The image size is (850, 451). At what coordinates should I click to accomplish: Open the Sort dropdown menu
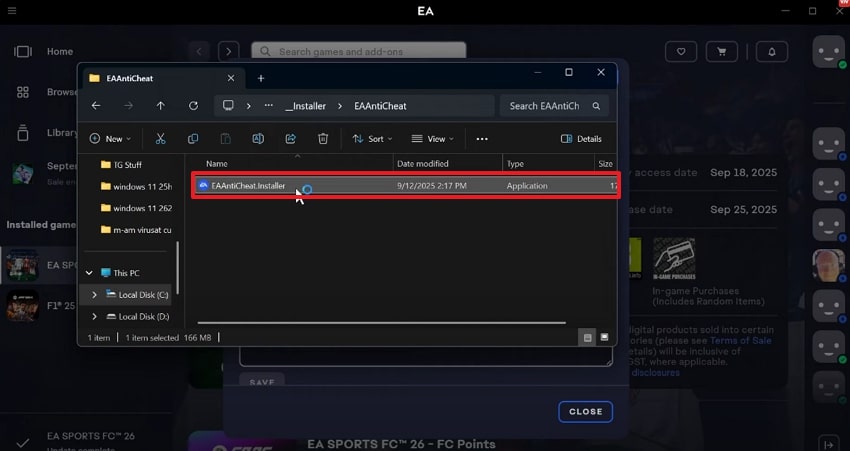[372, 139]
